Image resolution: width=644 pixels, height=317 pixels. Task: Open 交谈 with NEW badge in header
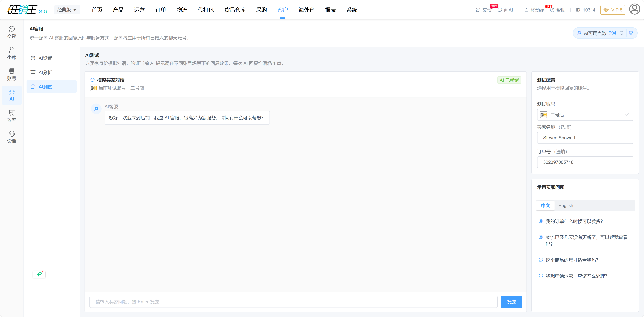(x=484, y=10)
